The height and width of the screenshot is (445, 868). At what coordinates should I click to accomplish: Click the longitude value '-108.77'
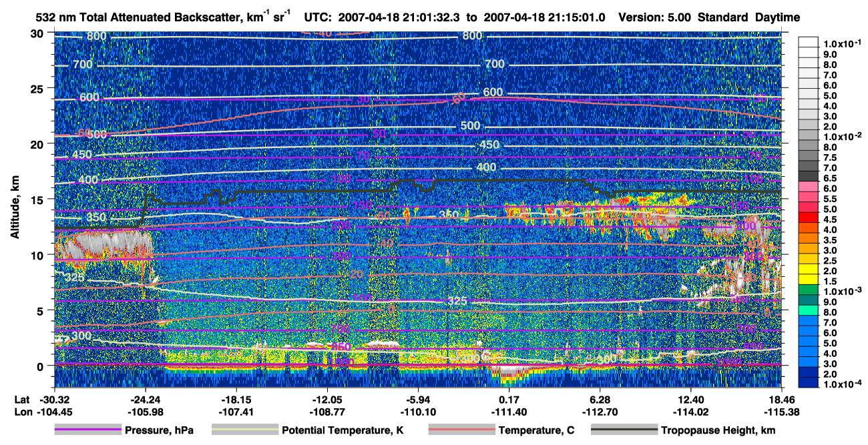tap(327, 412)
